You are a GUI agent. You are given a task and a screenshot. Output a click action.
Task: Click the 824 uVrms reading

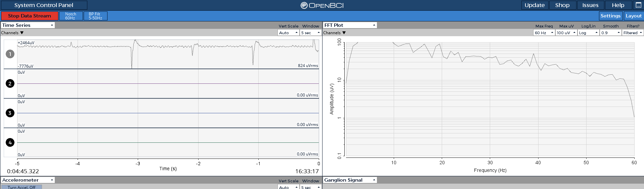coord(308,66)
